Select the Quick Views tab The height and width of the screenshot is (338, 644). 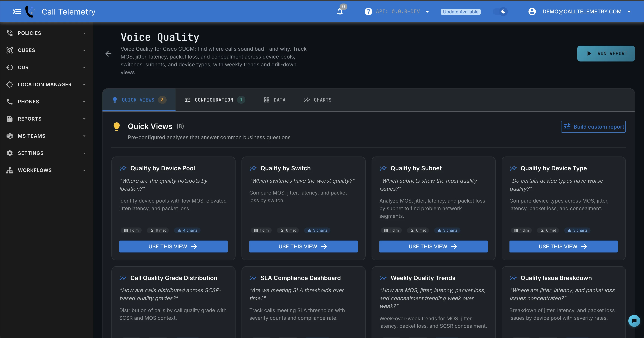point(139,100)
